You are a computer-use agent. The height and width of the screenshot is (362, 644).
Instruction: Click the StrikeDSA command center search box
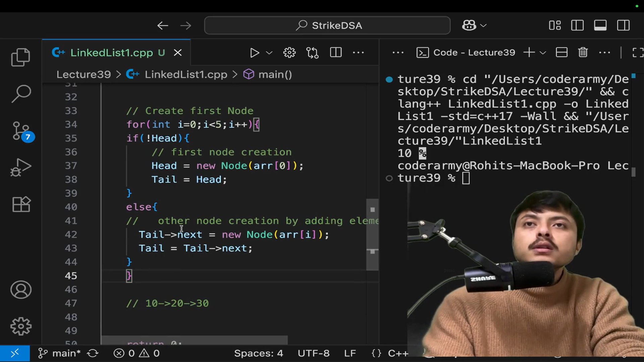tap(327, 25)
